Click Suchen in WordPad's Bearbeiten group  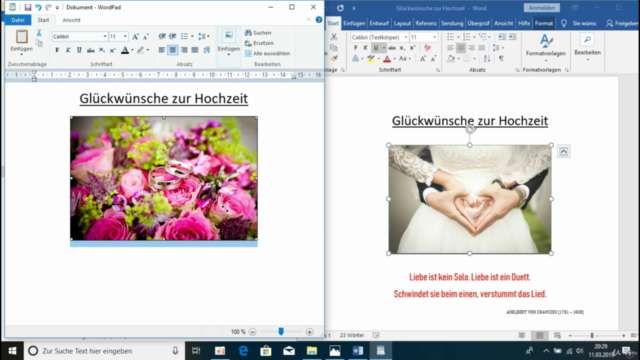click(258, 33)
